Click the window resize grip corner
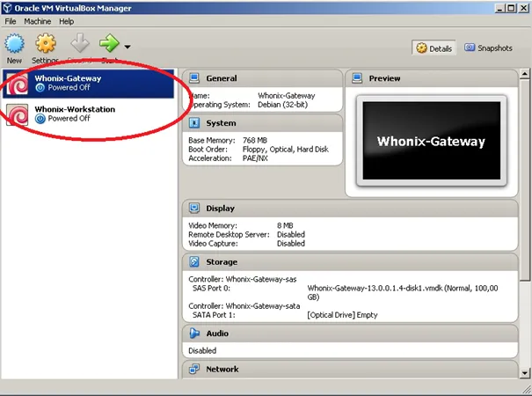This screenshot has width=532, height=396. (527, 389)
